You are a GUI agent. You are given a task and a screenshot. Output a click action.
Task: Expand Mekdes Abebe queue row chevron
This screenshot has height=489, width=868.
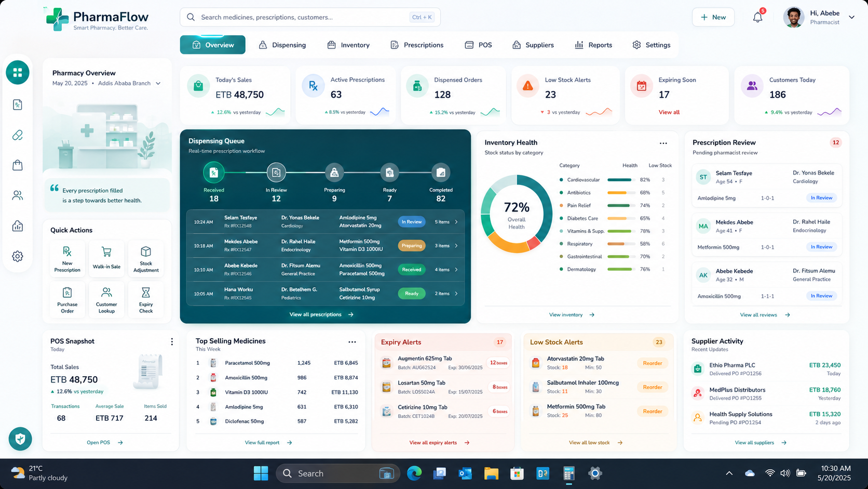(456, 246)
